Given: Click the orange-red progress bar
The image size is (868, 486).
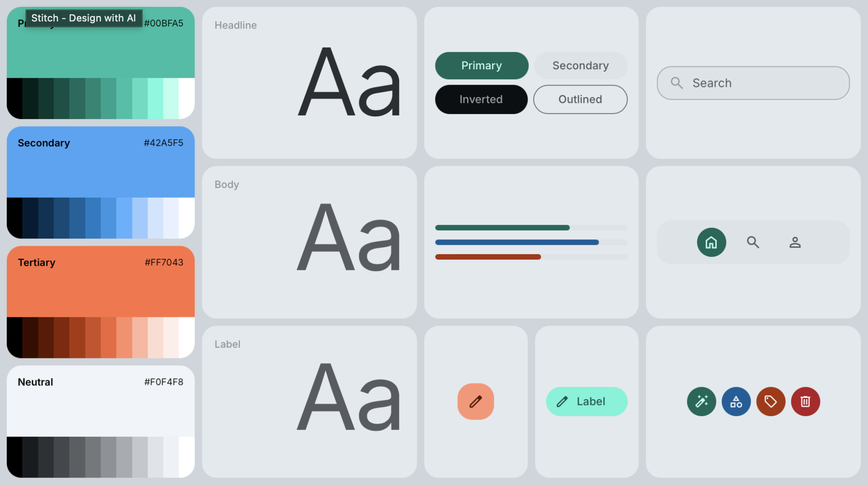Looking at the screenshot, I should pos(488,257).
